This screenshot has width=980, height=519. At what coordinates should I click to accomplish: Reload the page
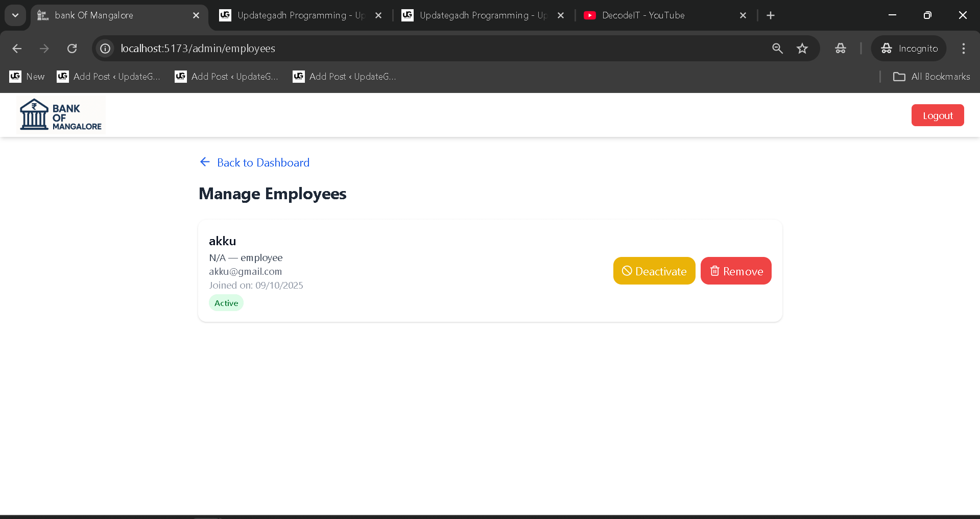point(72,49)
